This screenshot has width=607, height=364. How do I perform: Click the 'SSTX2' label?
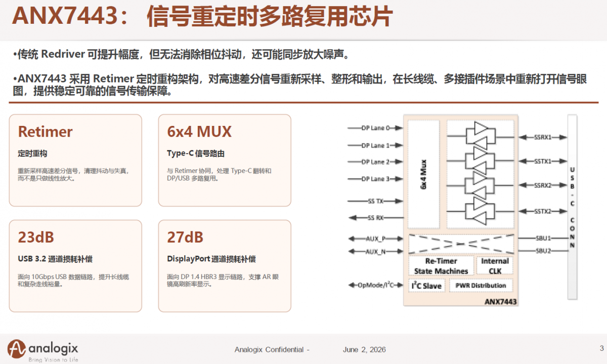(x=543, y=211)
